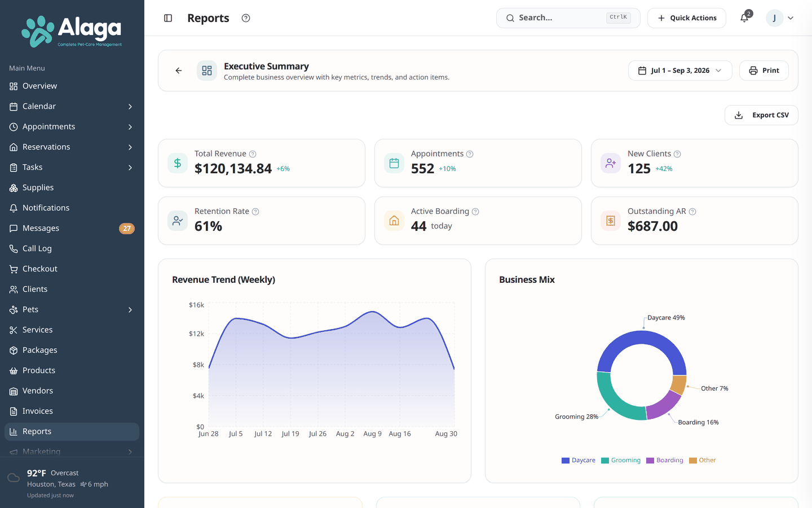Click the Active Boarding info icon
The image size is (812, 508).
click(475, 212)
